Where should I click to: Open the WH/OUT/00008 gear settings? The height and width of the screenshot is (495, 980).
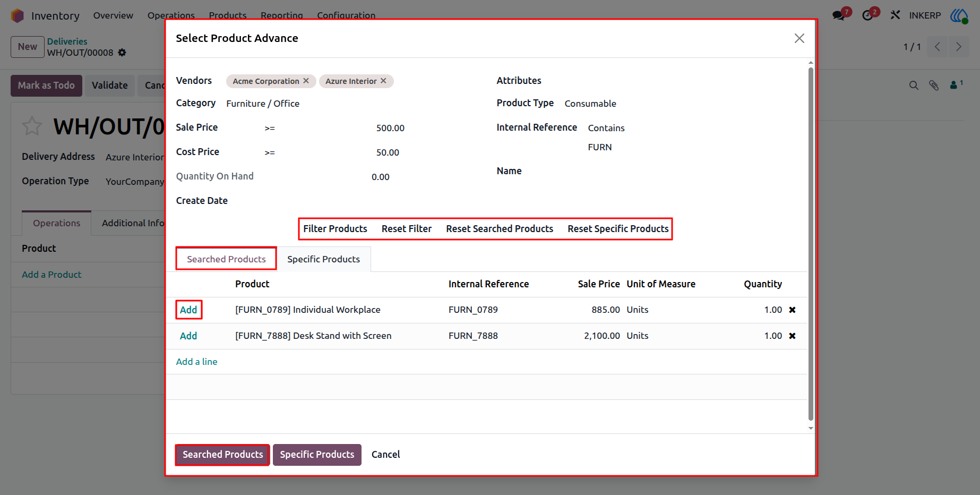[x=122, y=53]
